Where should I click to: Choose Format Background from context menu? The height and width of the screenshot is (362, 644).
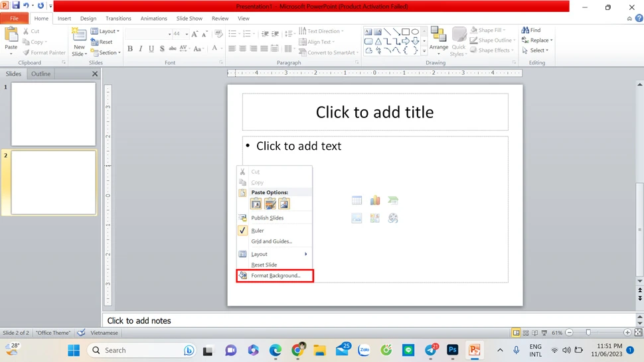point(275,276)
